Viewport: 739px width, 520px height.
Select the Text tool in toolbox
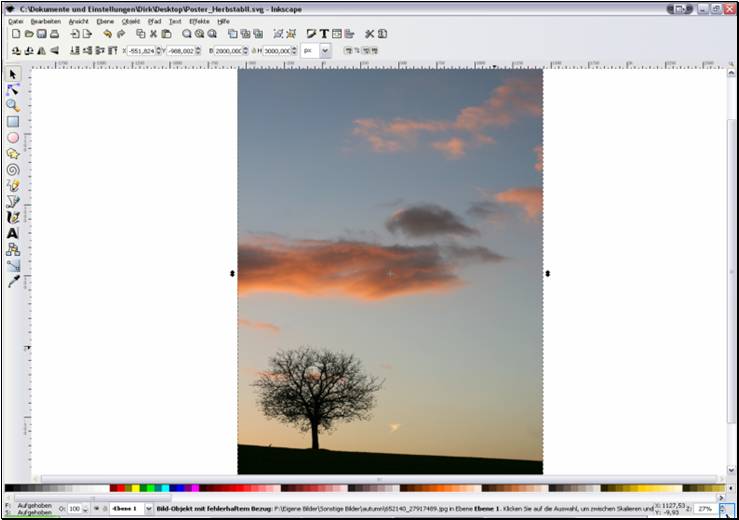pos(13,233)
